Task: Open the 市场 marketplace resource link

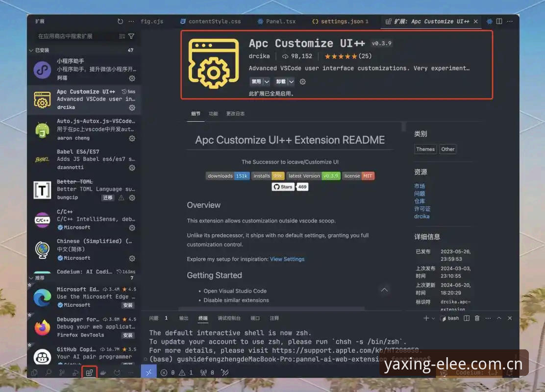Action: [420, 186]
